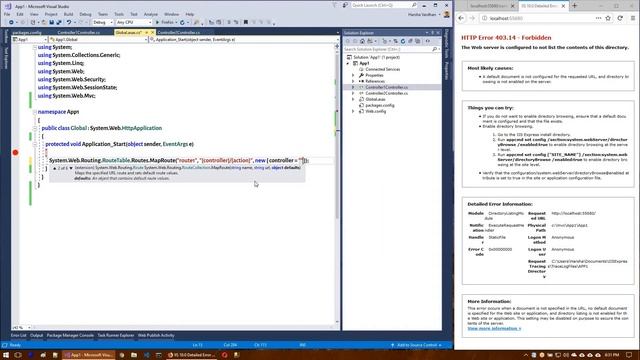Click the Collapse All icon in Solution Explorer
The width and height of the screenshot is (640, 360).
pyautogui.click(x=410, y=41)
